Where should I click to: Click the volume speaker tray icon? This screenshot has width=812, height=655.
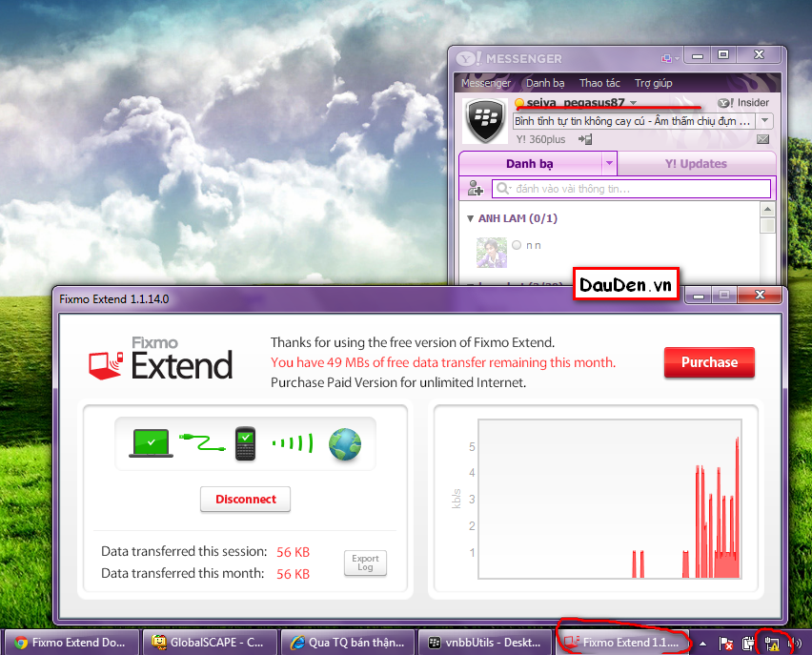coord(794,644)
